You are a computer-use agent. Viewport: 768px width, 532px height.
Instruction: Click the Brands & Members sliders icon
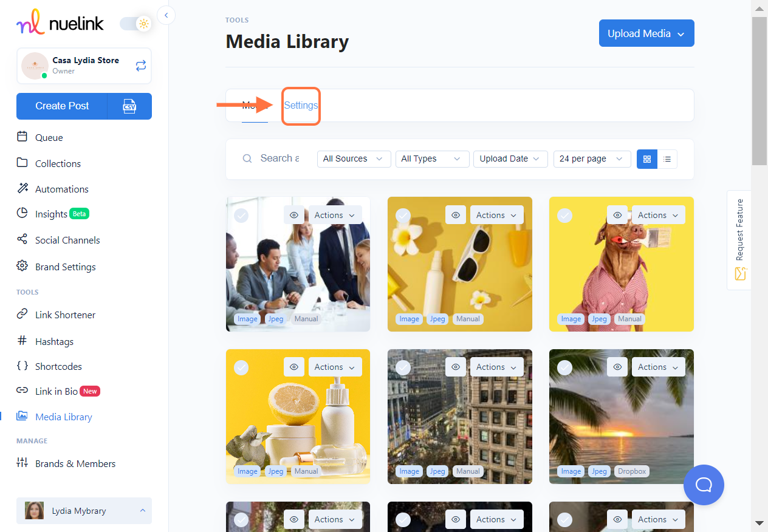22,463
